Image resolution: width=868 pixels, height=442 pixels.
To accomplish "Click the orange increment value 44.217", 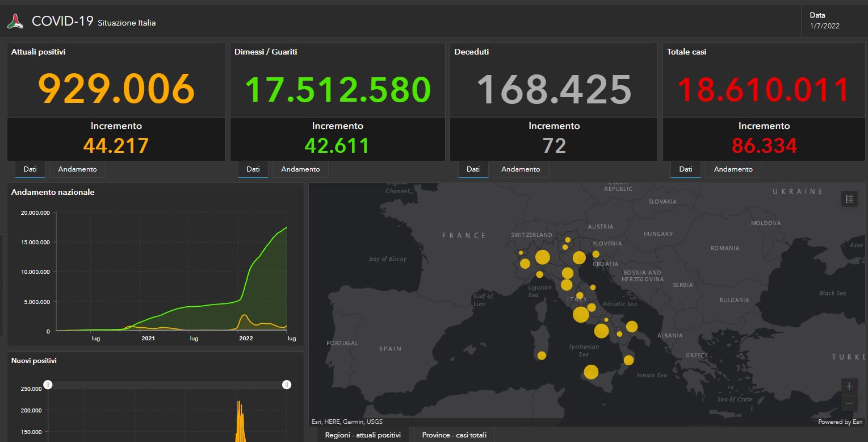I will click(x=116, y=145).
